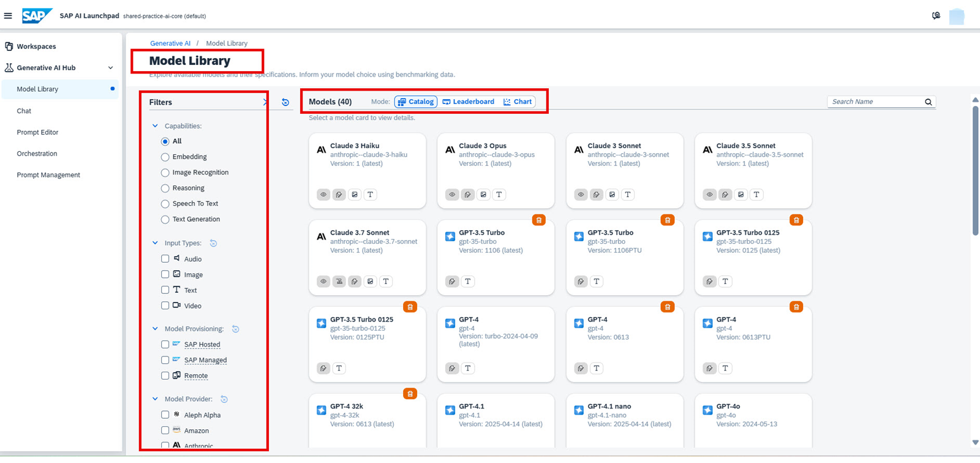The image size is (980, 463).
Task: Click the eye icon on Claude 3.5 Sonnet card
Action: [709, 195]
